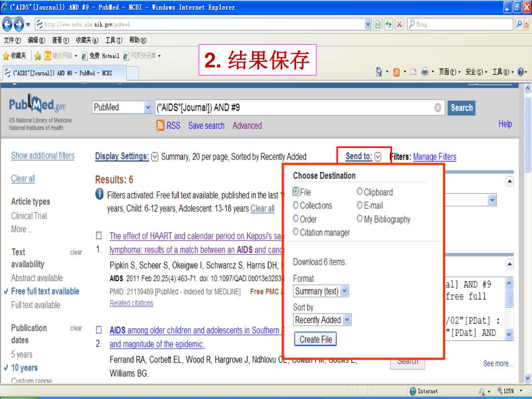Click the Bing search input field
This screenshot has height=399, width=532.
pos(460,24)
